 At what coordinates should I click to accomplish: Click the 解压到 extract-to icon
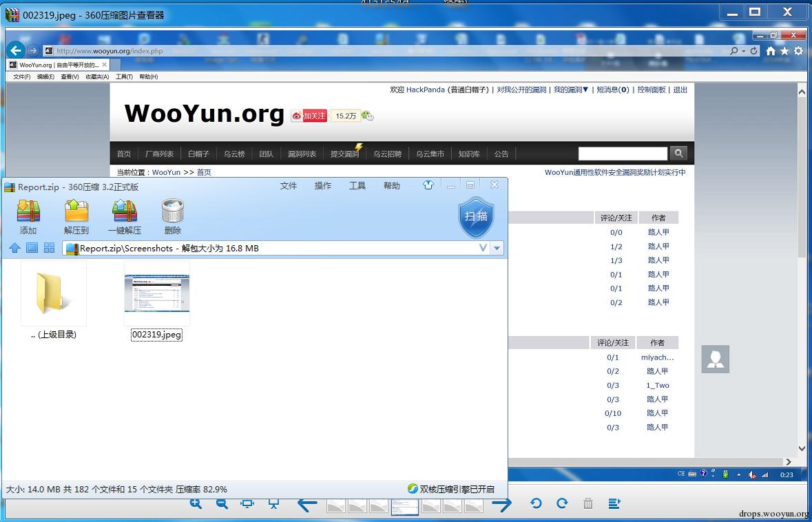pos(76,211)
